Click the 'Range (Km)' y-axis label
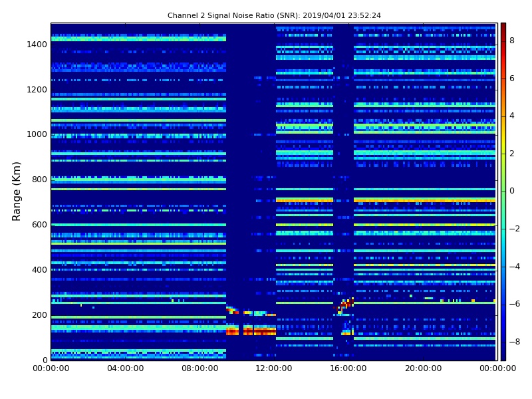 pos(16,192)
